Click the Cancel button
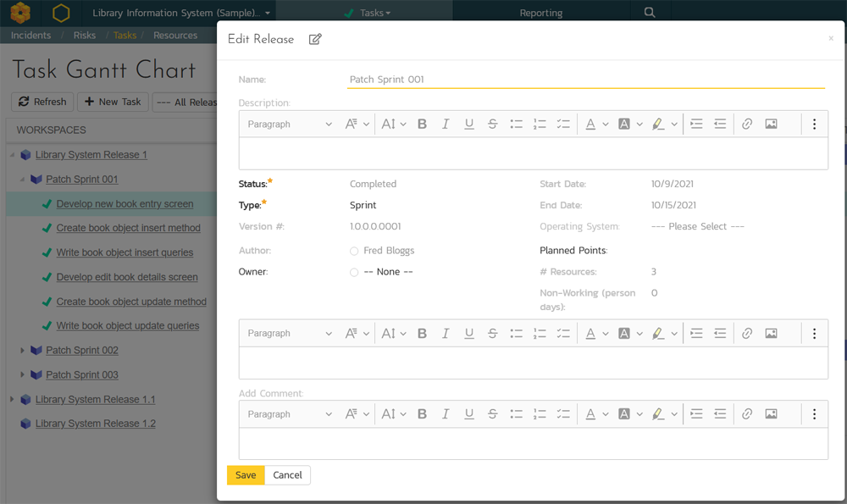This screenshot has height=504, width=847. pyautogui.click(x=287, y=475)
